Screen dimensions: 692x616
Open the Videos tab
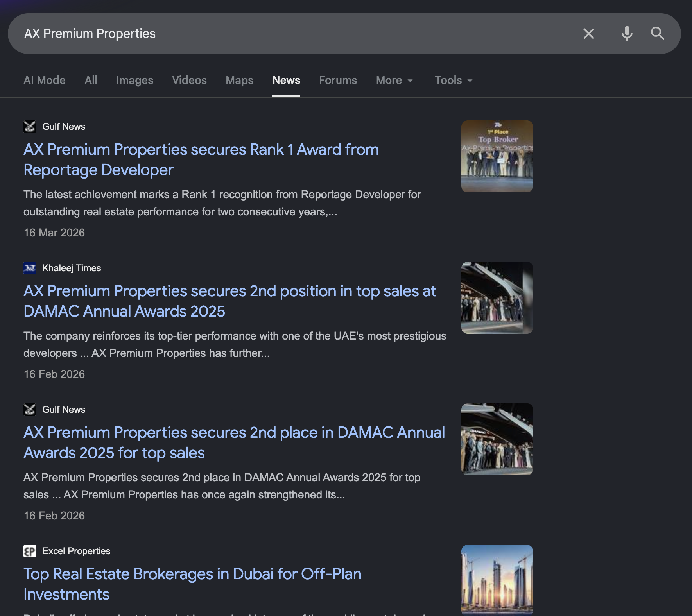click(x=190, y=80)
